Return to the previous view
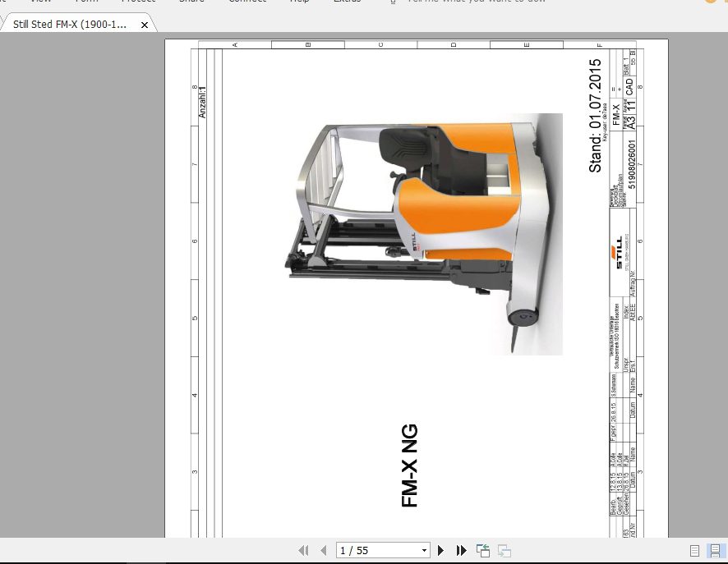 (483, 550)
